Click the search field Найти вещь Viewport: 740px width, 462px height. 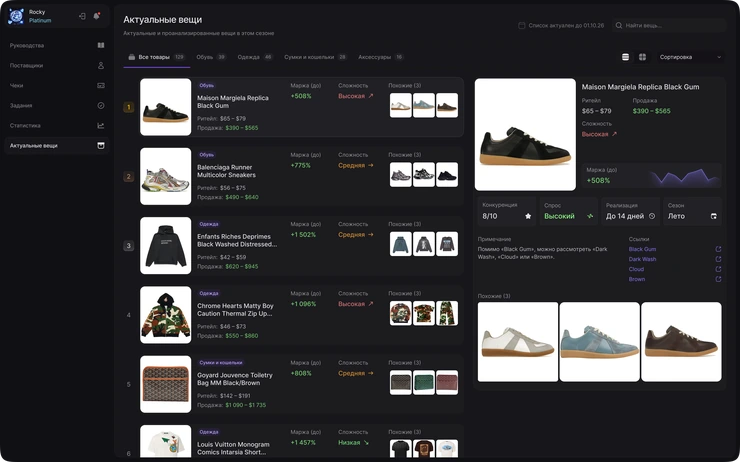669,25
